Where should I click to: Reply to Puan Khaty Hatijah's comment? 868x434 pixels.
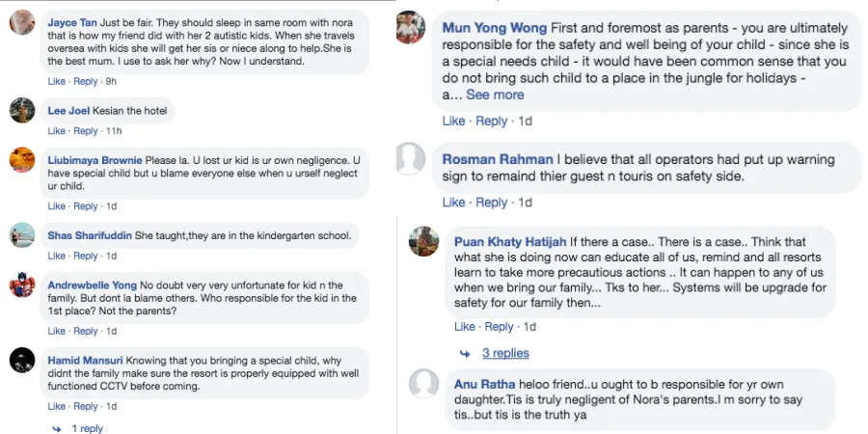coord(499,327)
